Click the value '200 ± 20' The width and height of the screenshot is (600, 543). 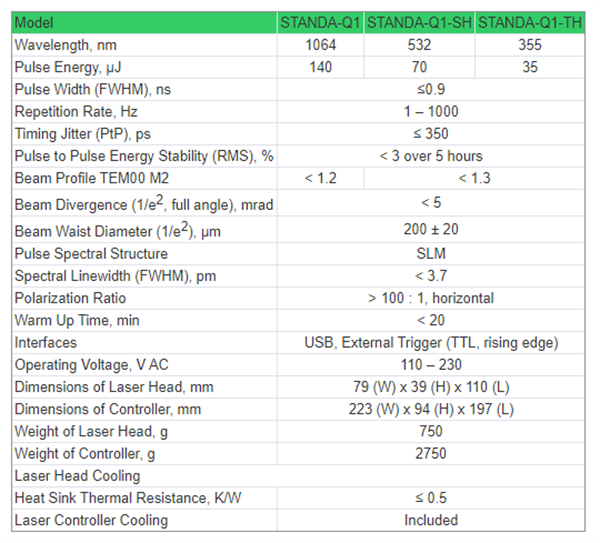tap(431, 230)
